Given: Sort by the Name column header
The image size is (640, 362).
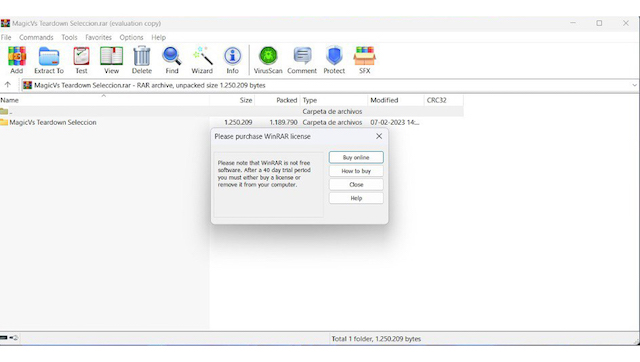Looking at the screenshot, I should [x=104, y=100].
